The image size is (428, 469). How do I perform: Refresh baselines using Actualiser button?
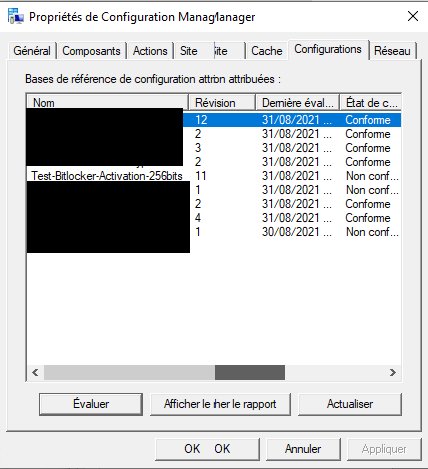350,404
